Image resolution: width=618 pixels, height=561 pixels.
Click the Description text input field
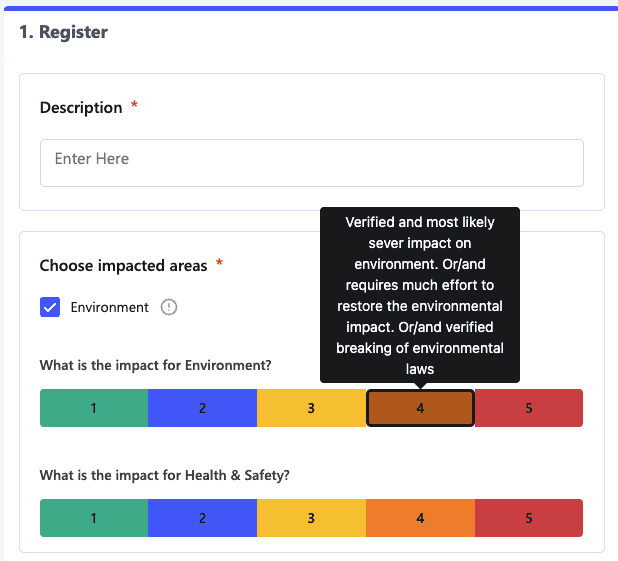[x=311, y=163]
